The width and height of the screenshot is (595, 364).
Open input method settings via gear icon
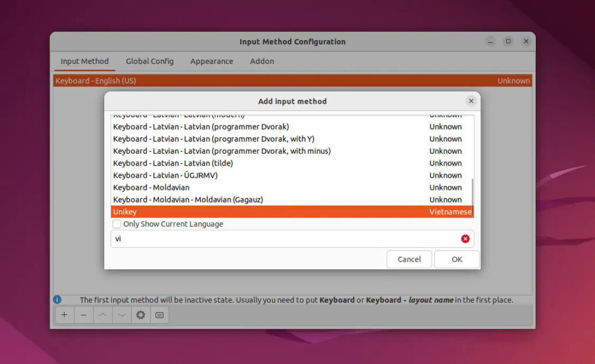click(141, 315)
